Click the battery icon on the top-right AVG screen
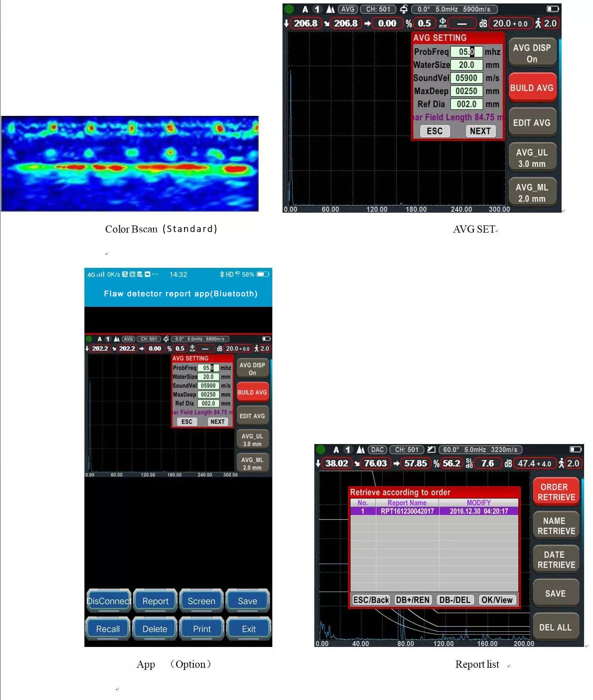593x700 pixels. coord(553,9)
